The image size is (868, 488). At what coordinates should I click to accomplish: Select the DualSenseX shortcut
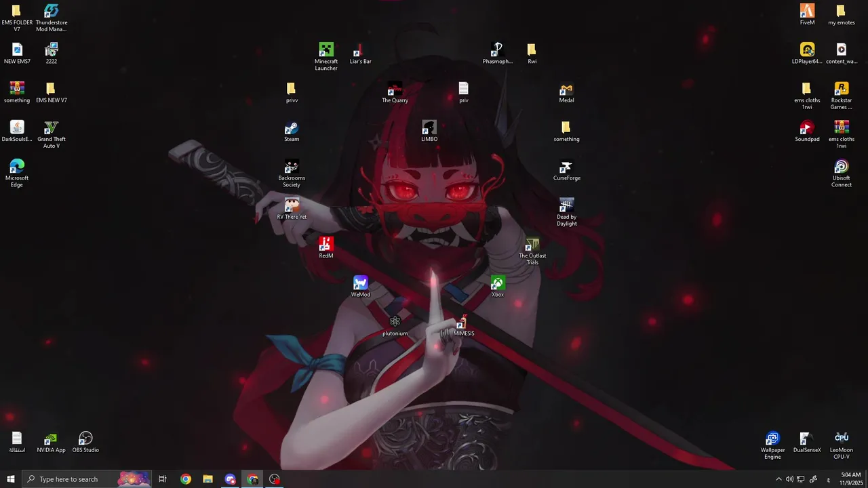pos(807,439)
